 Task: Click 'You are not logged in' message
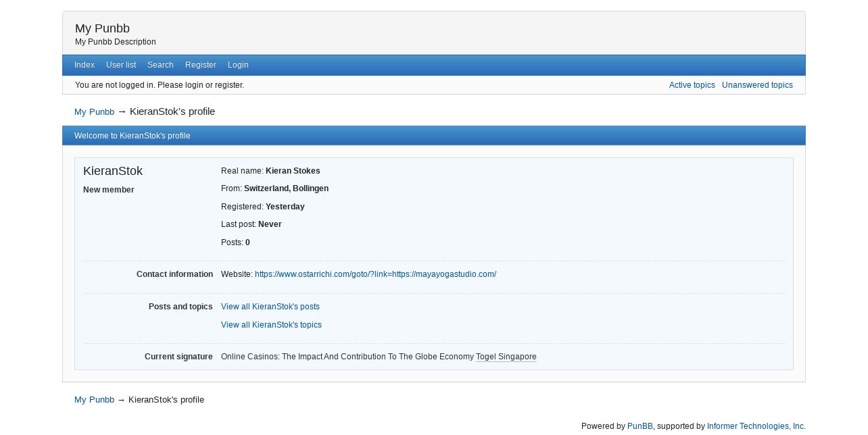pyautogui.click(x=160, y=85)
